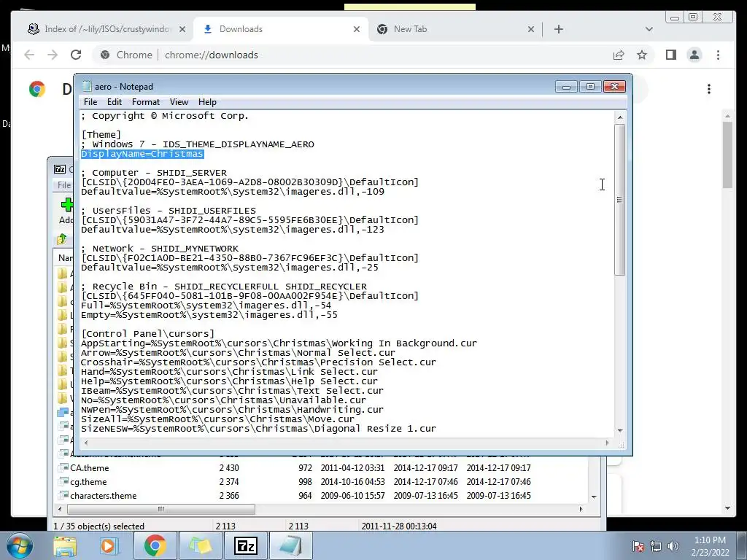Open Notepad's Format menu
The width and height of the screenshot is (747, 560).
146,102
